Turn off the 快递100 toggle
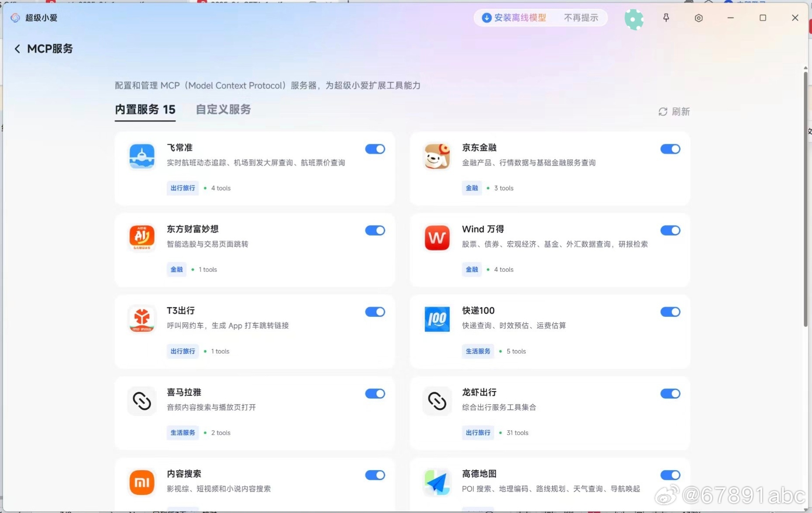Viewport: 812px width, 513px height. (670, 312)
